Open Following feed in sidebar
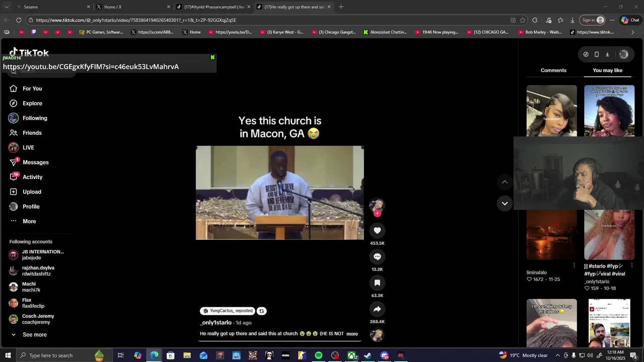644x362 pixels. click(x=35, y=118)
